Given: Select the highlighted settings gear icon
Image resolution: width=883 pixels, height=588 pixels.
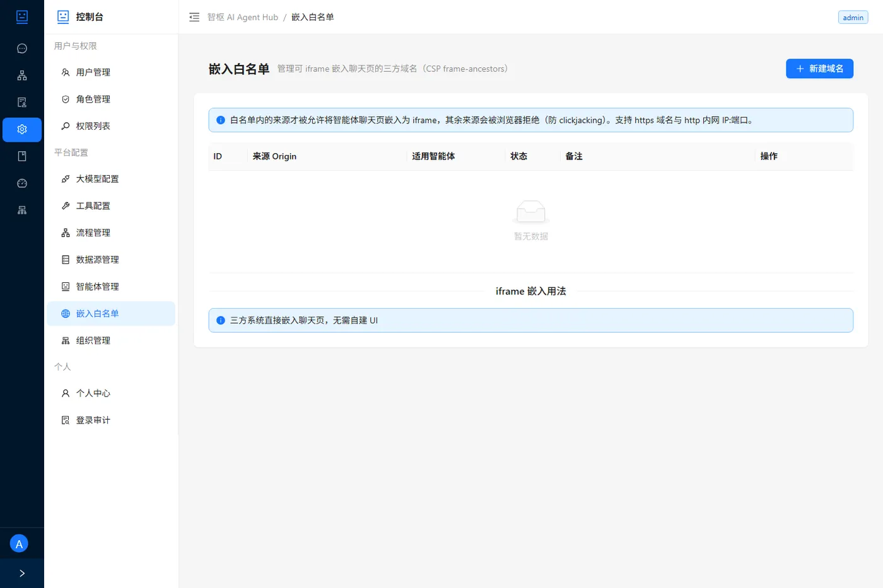Looking at the screenshot, I should click(22, 129).
